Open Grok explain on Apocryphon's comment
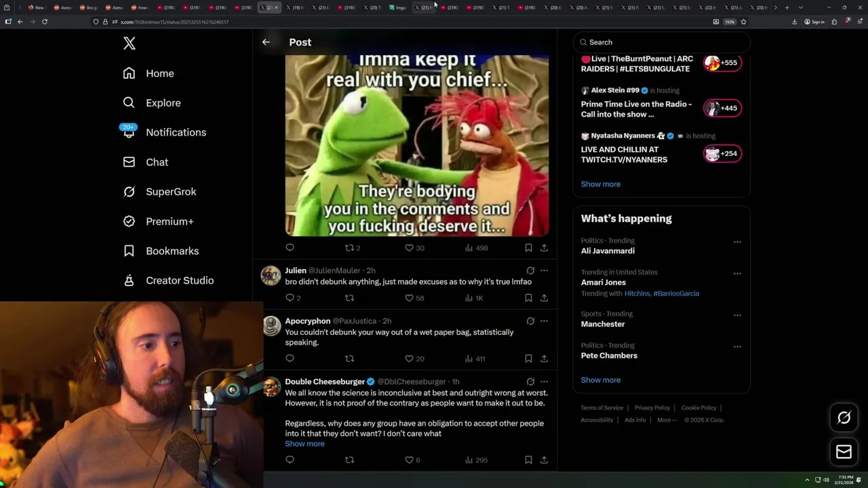The width and height of the screenshot is (868, 488). (x=530, y=321)
